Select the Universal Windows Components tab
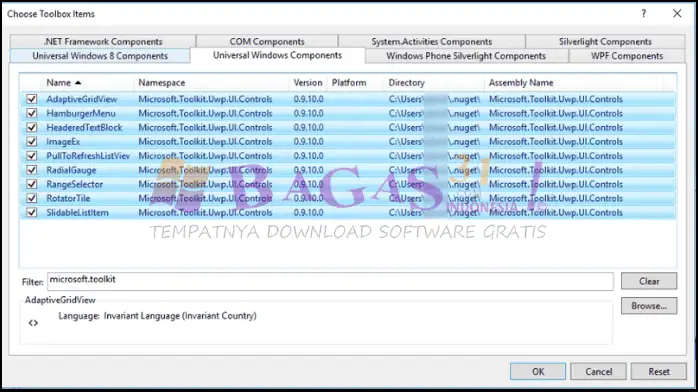This screenshot has width=698, height=392. 277,55
